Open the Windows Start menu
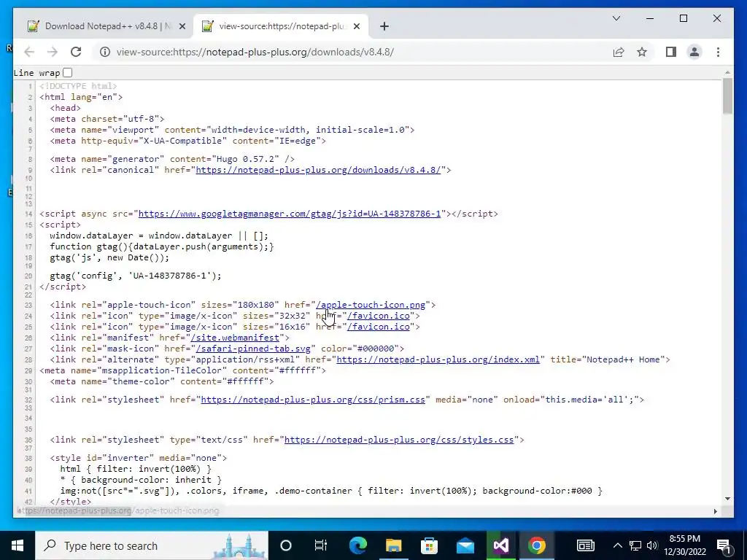The image size is (747, 560). pos(18,545)
